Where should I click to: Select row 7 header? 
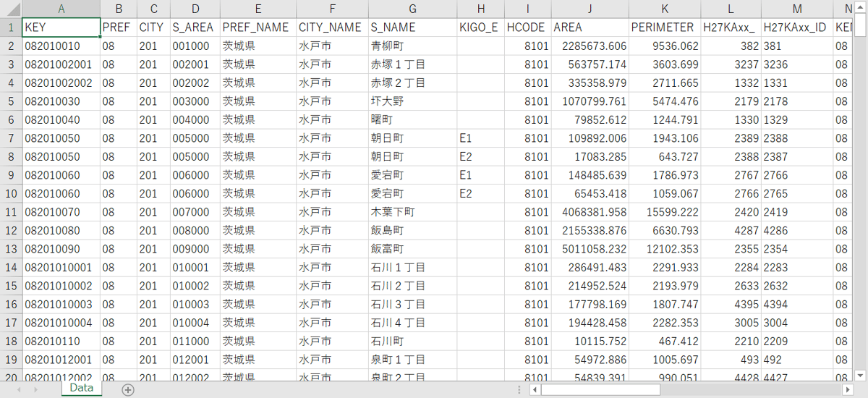pyautogui.click(x=11, y=138)
